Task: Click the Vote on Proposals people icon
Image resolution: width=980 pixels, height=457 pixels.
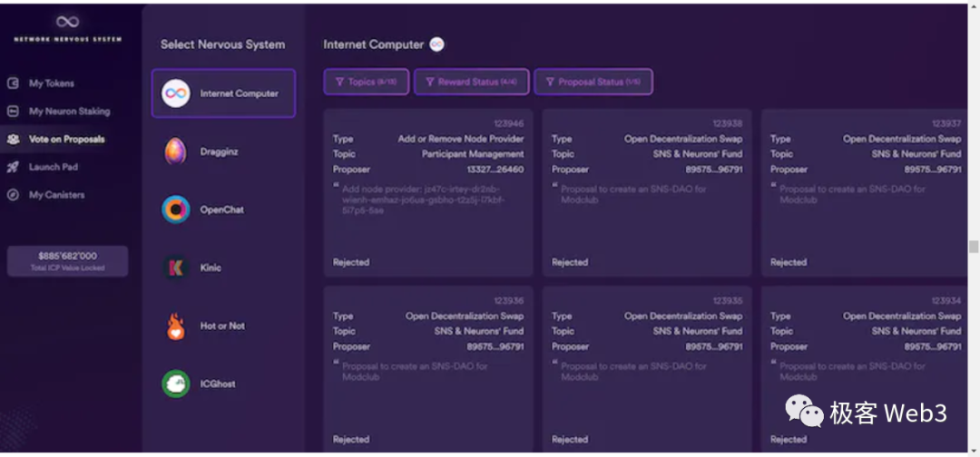Action: pos(13,140)
